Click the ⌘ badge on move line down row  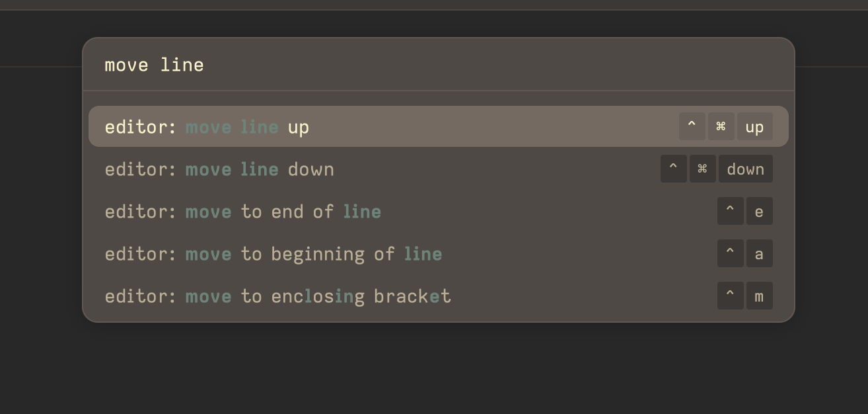(703, 169)
